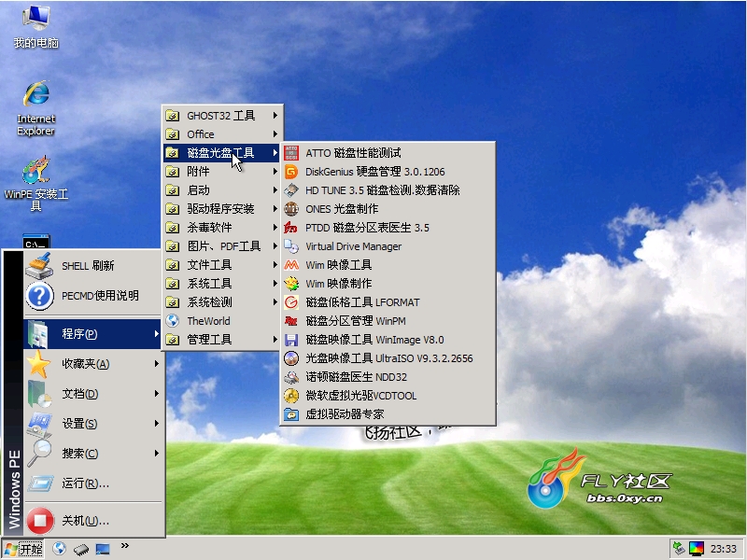Select Virtual Drive Manager menu entry
This screenshot has height=560, width=747.
pos(353,246)
